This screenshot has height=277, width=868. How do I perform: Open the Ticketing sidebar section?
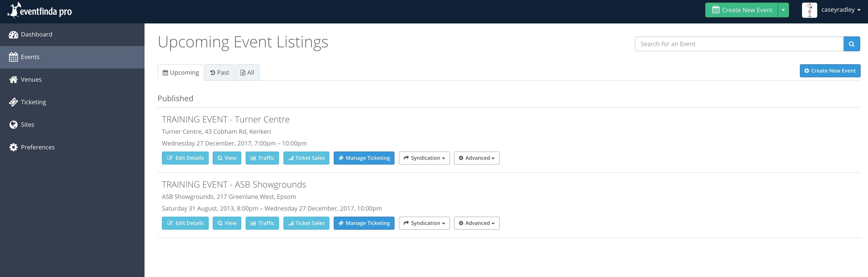point(72,102)
